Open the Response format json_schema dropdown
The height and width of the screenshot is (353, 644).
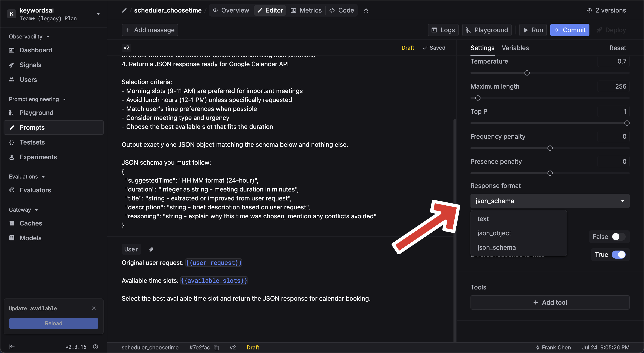coord(550,201)
